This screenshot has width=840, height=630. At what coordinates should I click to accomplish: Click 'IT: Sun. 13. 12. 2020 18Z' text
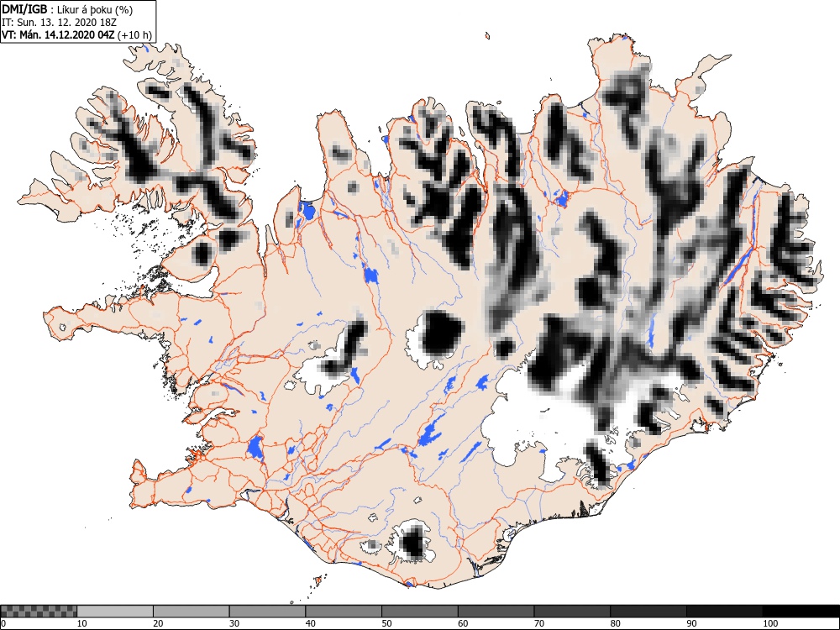pyautogui.click(x=59, y=23)
